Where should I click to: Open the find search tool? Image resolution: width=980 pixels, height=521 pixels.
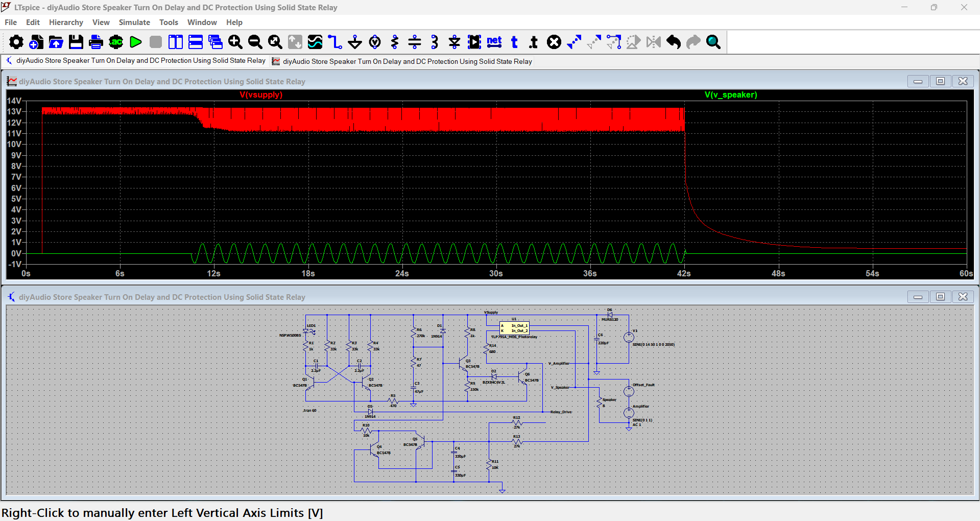tap(713, 42)
